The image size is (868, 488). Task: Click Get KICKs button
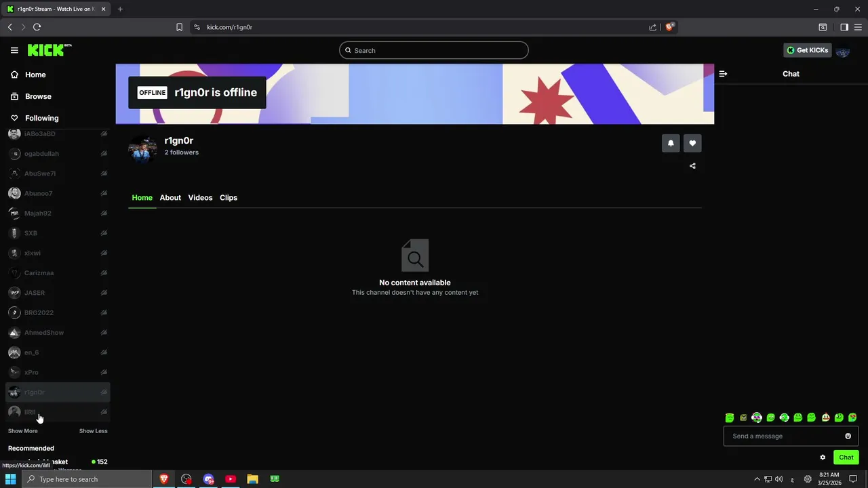pos(808,50)
